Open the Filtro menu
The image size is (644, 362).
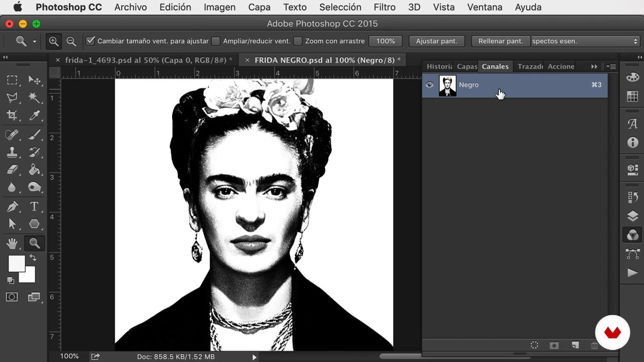point(384,7)
